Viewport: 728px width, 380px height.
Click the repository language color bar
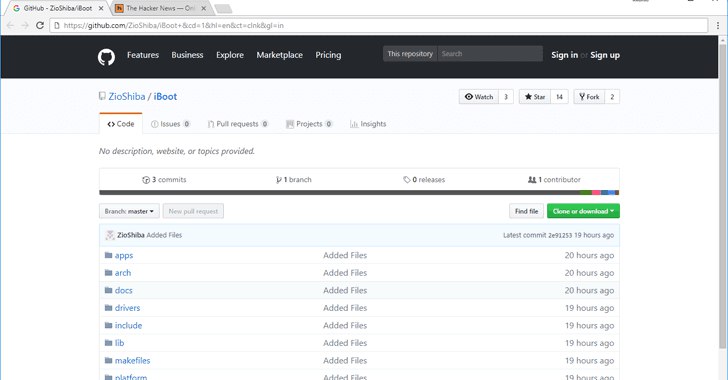(x=359, y=192)
